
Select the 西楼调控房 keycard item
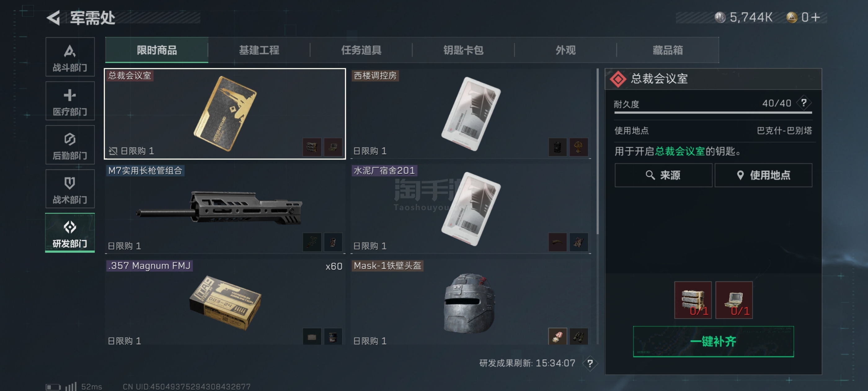click(x=471, y=114)
